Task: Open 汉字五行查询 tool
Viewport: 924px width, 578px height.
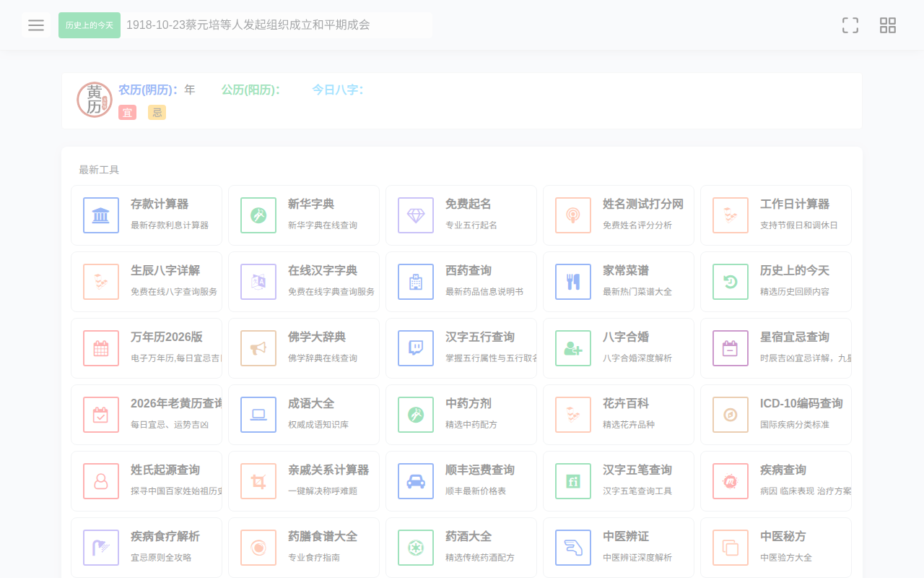Action: click(x=461, y=348)
